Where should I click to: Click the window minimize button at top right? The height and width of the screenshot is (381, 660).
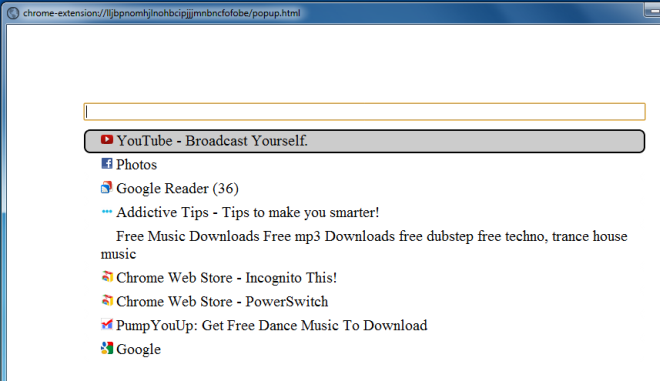[652, 10]
